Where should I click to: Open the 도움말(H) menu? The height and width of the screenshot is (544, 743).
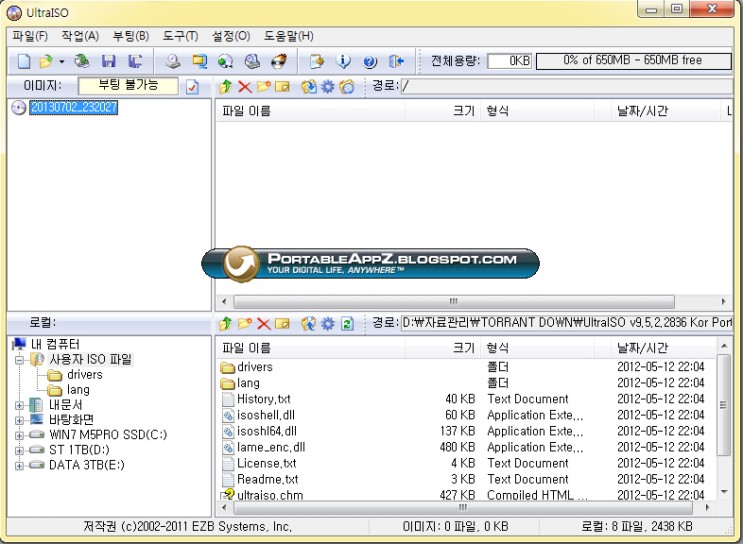tap(289, 36)
